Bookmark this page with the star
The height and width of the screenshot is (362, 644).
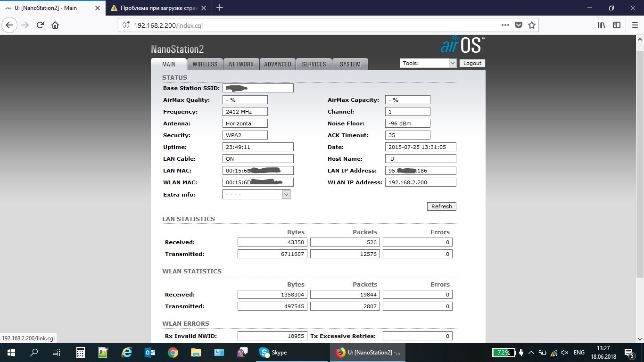[x=532, y=25]
